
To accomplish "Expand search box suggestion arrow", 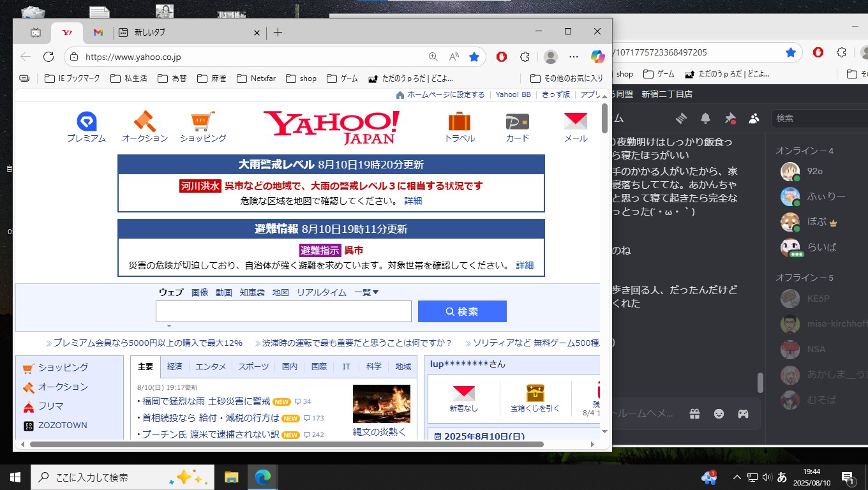I will click(169, 326).
